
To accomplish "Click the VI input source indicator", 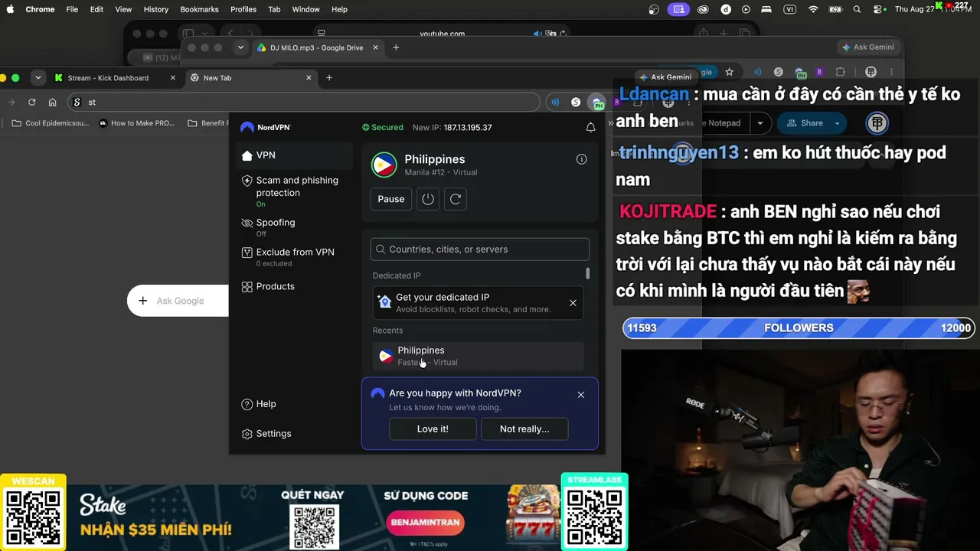I will (790, 9).
